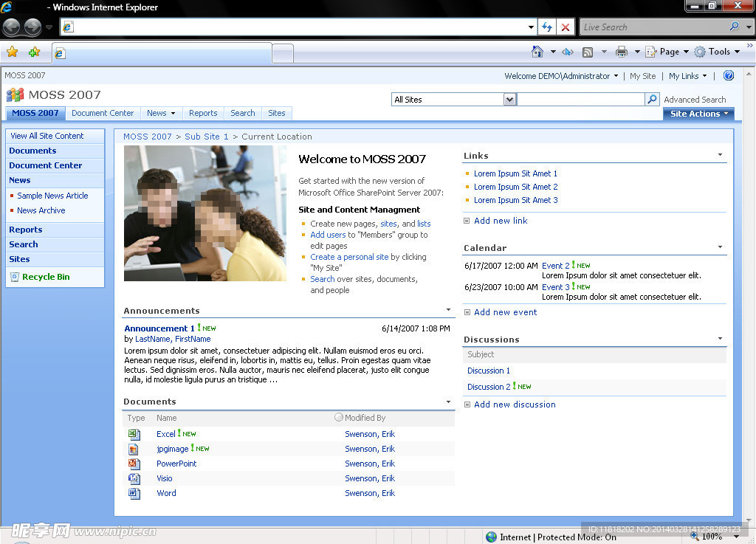
Task: Click the Visio document type icon
Action: 134,478
